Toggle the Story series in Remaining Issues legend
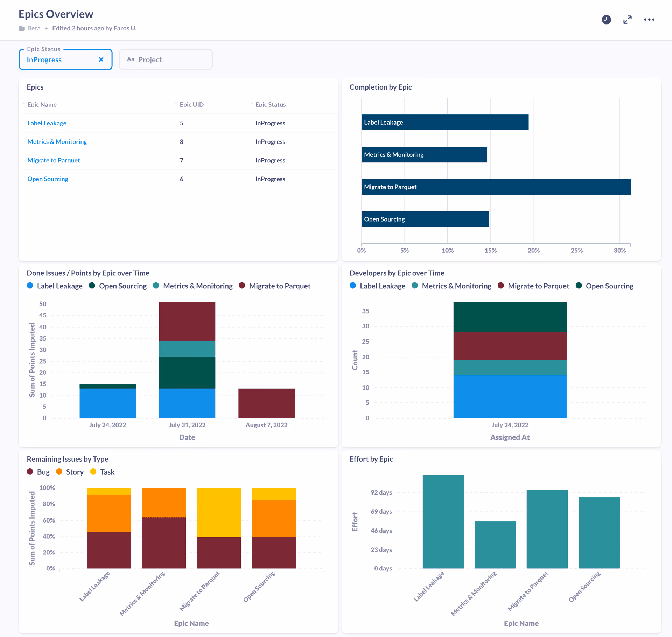Image resolution: width=672 pixels, height=637 pixels. point(75,472)
